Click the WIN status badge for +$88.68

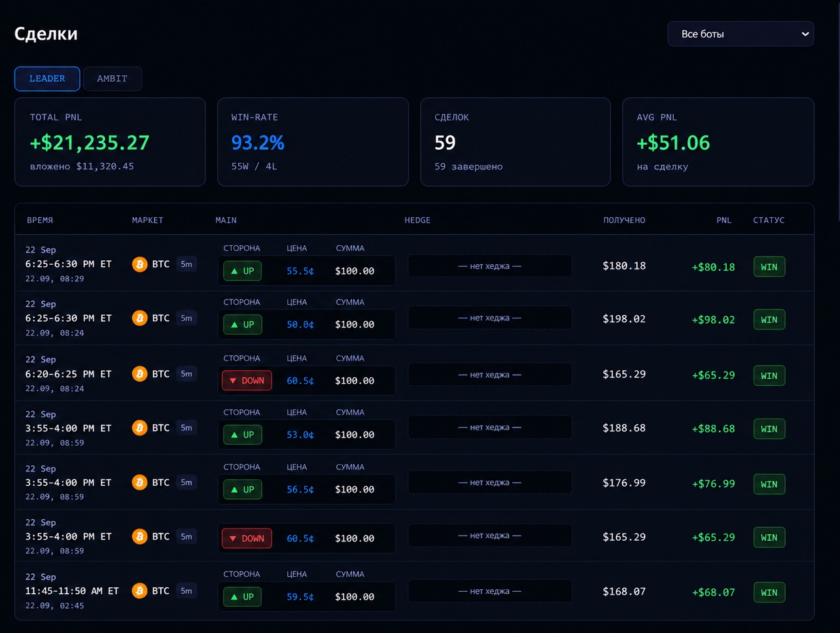click(x=769, y=429)
